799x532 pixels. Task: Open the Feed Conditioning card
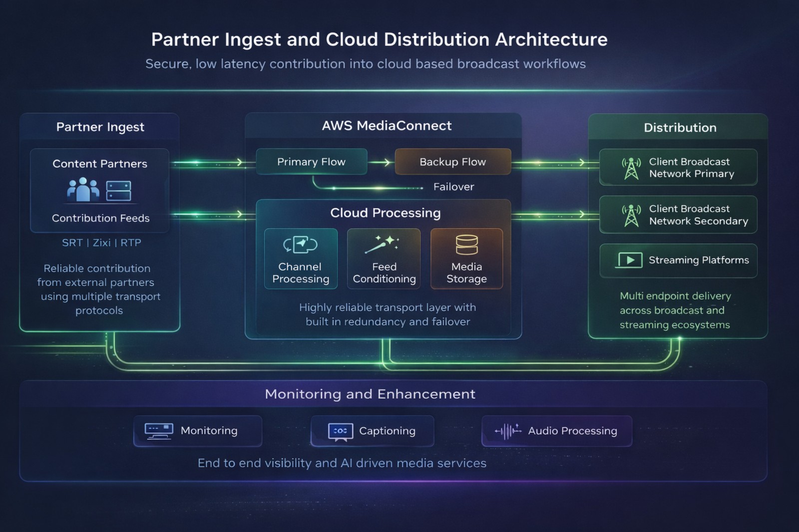click(384, 259)
